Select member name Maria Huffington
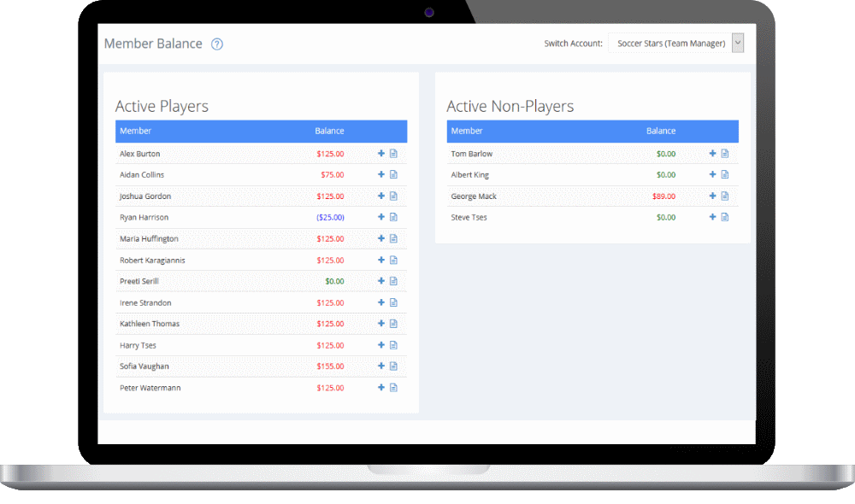The width and height of the screenshot is (855, 504). 149,238
